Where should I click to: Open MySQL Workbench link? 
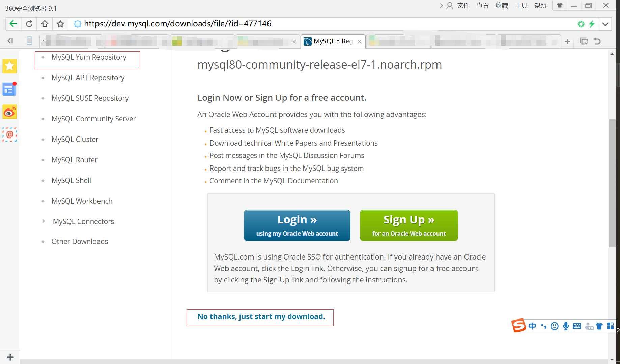pyautogui.click(x=82, y=201)
